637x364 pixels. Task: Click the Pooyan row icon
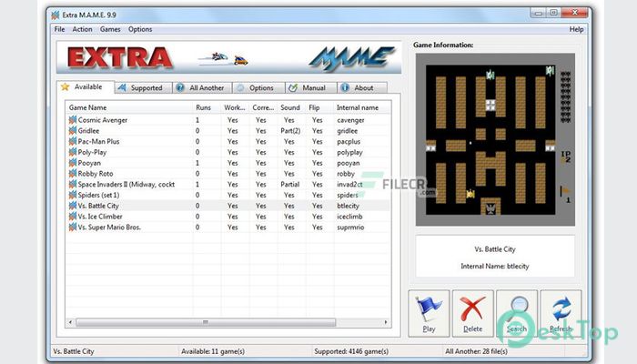73,163
